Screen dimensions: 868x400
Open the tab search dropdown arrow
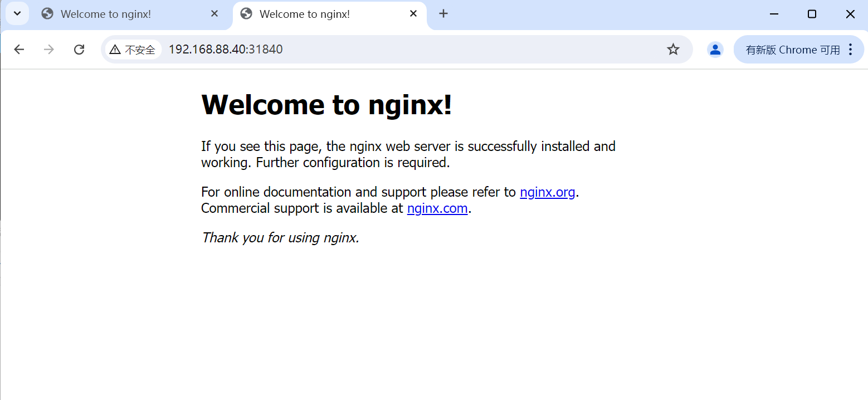(x=17, y=13)
